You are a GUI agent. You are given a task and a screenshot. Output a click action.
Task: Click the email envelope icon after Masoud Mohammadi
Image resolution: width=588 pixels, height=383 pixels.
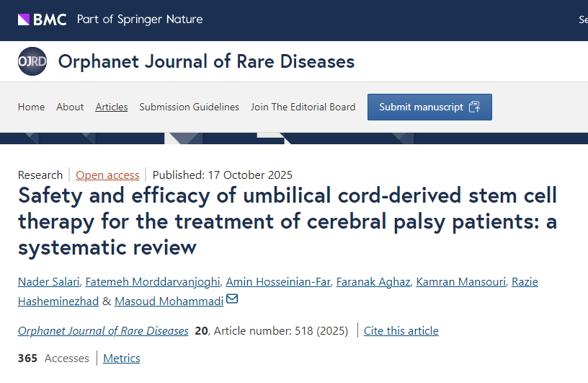(232, 299)
